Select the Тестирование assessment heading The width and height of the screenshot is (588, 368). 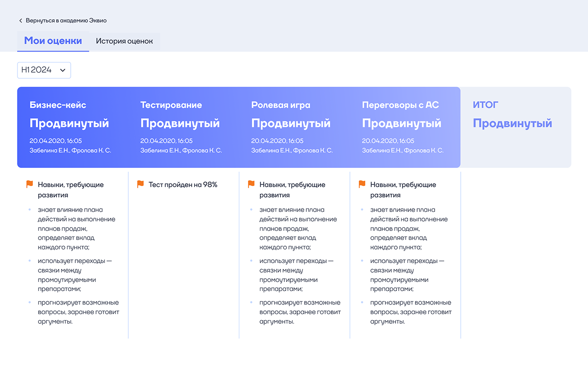(171, 105)
